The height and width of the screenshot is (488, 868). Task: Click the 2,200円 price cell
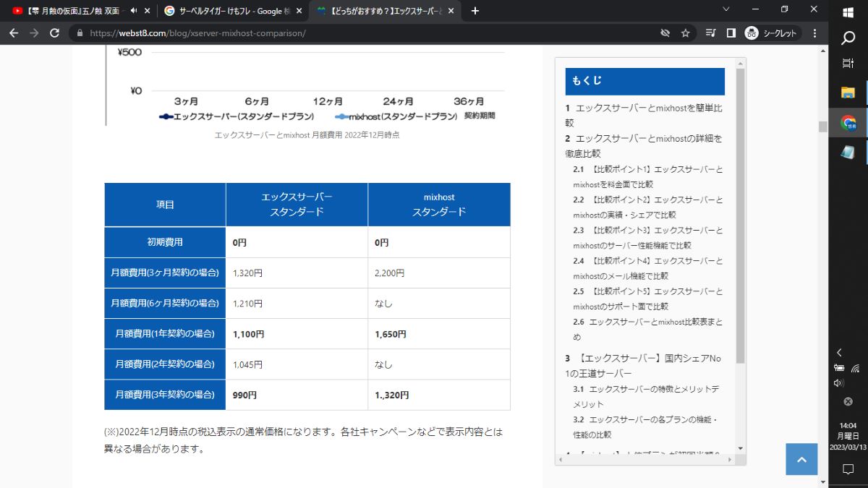click(439, 273)
